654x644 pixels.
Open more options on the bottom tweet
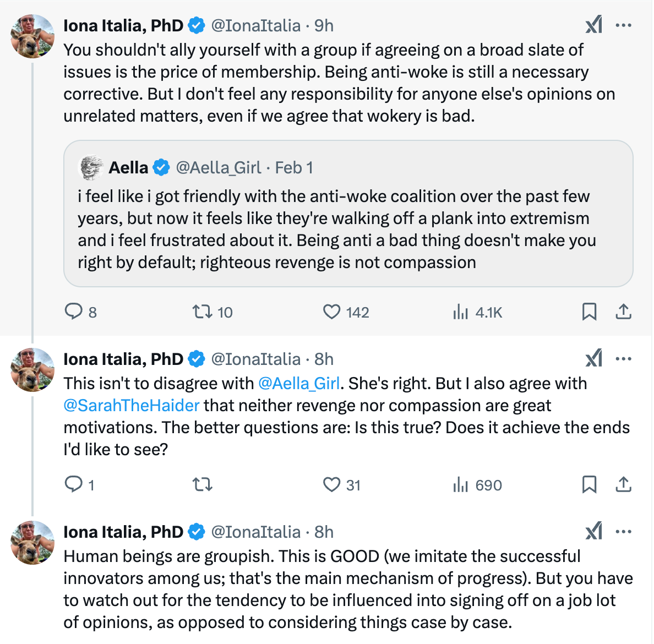click(x=624, y=531)
